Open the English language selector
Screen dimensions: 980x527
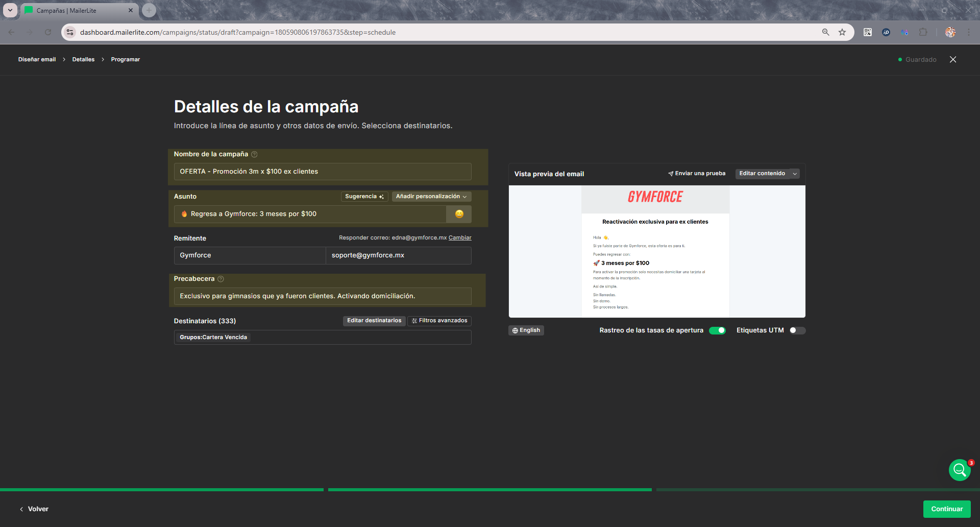click(x=526, y=330)
